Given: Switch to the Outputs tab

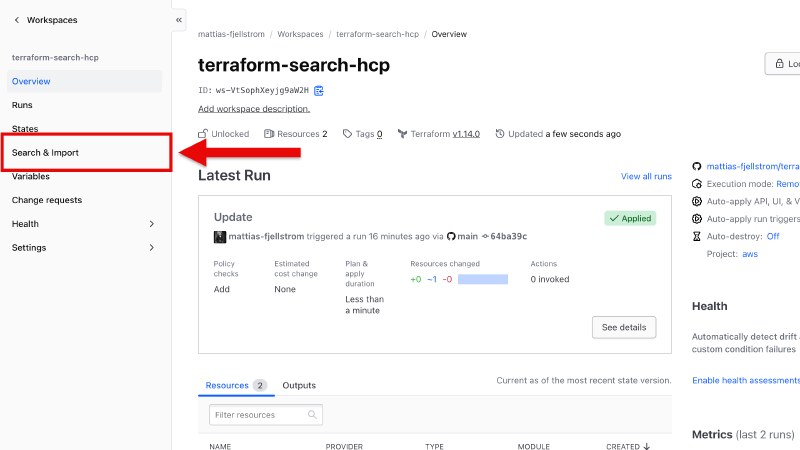Looking at the screenshot, I should [299, 385].
